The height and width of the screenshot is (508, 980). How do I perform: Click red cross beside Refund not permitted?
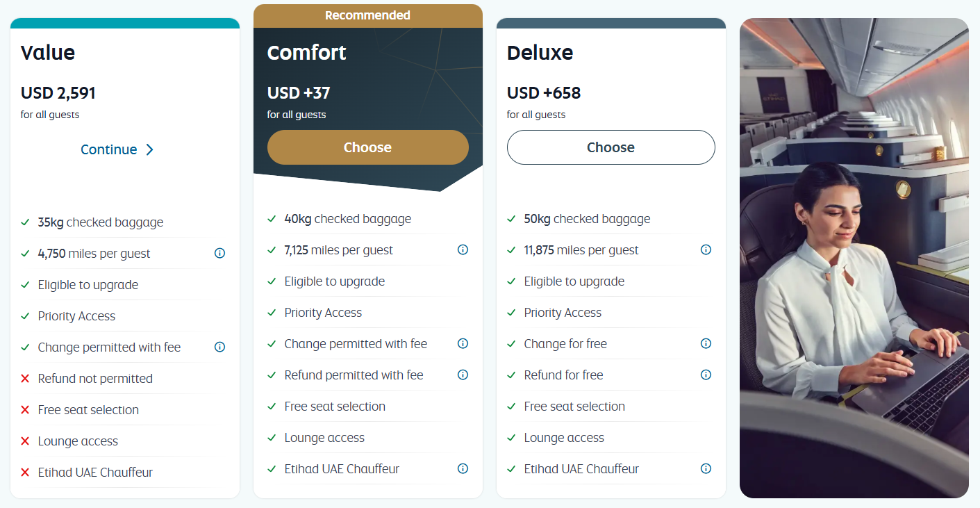(x=24, y=378)
